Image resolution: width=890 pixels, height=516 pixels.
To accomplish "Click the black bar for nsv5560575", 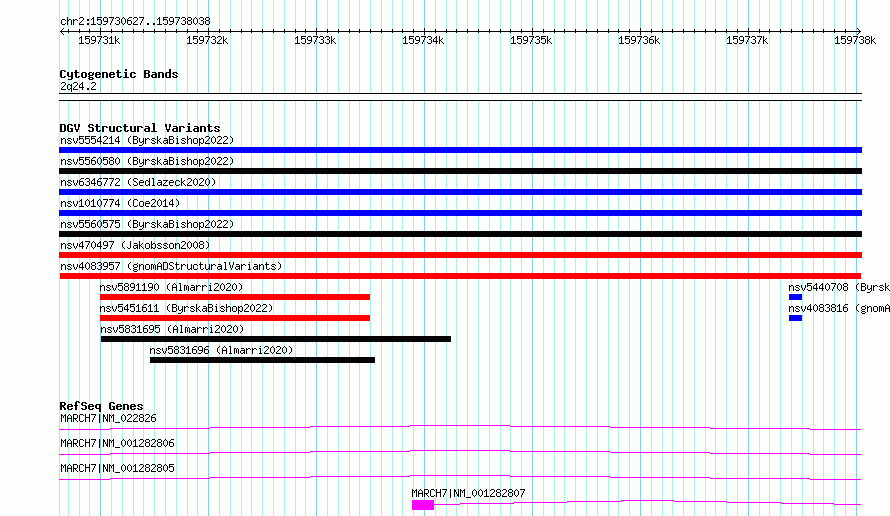I will coord(460,234).
